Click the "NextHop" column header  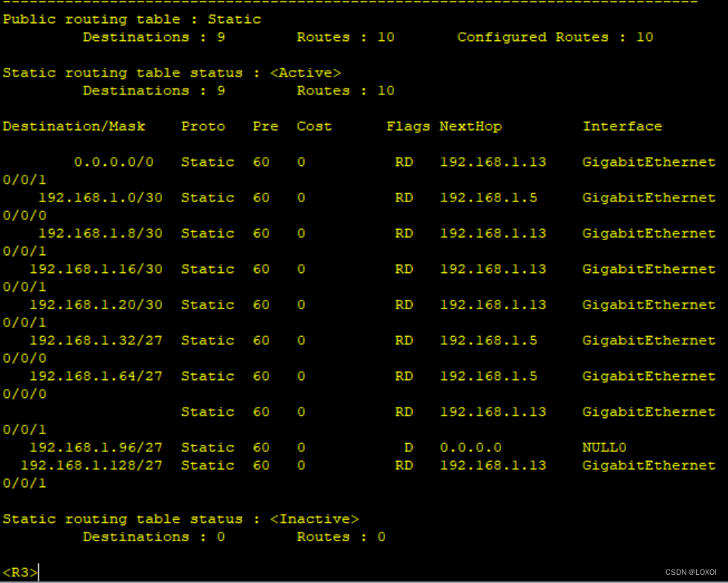pyautogui.click(x=471, y=126)
